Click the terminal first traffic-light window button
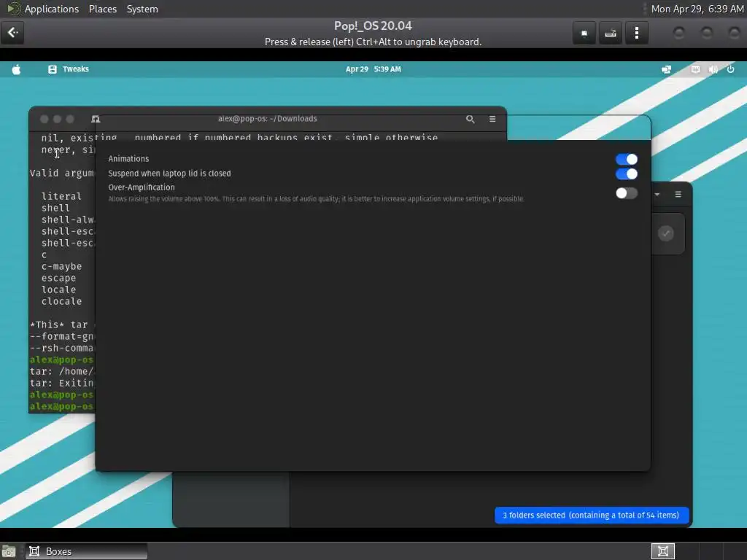 (44, 119)
